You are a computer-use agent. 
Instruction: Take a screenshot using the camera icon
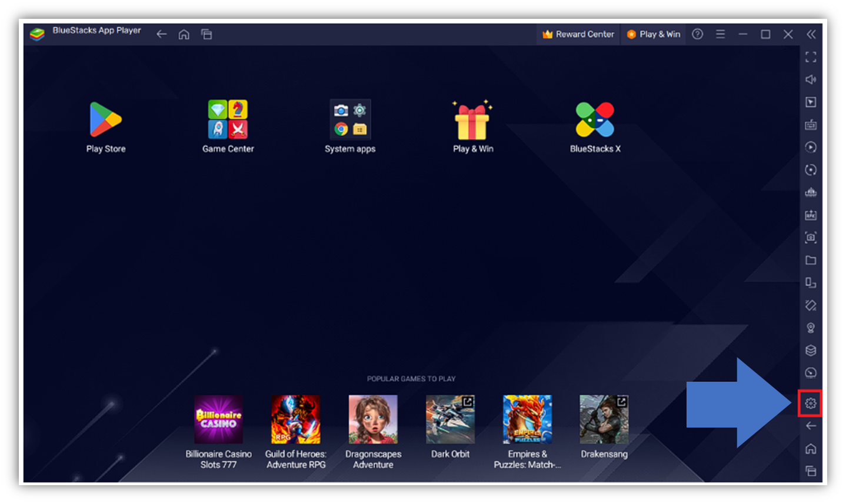tap(811, 238)
